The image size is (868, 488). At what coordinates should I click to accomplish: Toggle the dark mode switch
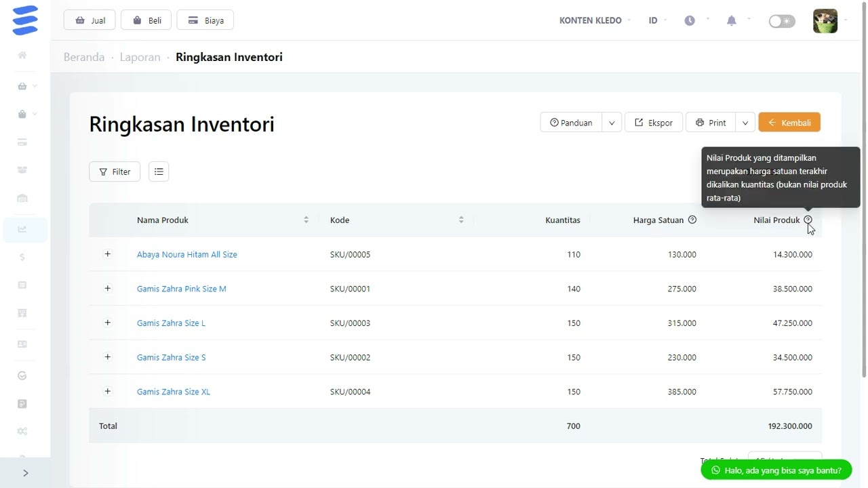coord(782,21)
